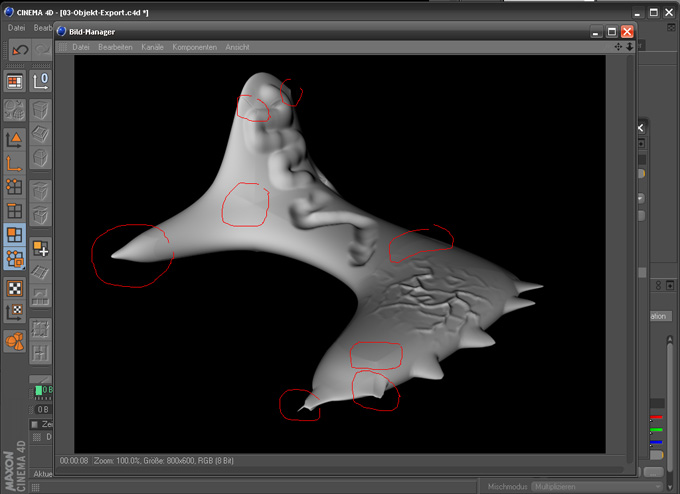Click the pan arrows icon in Bild-Manager

click(617, 47)
